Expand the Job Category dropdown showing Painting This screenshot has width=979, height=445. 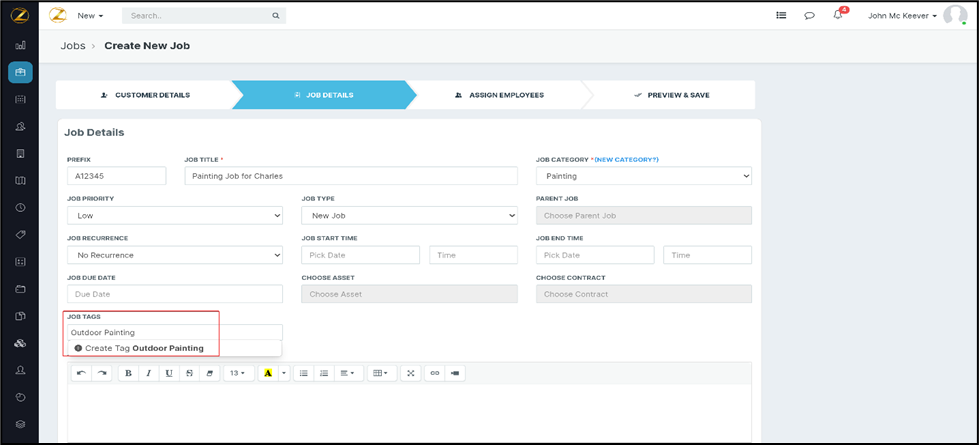pos(643,176)
